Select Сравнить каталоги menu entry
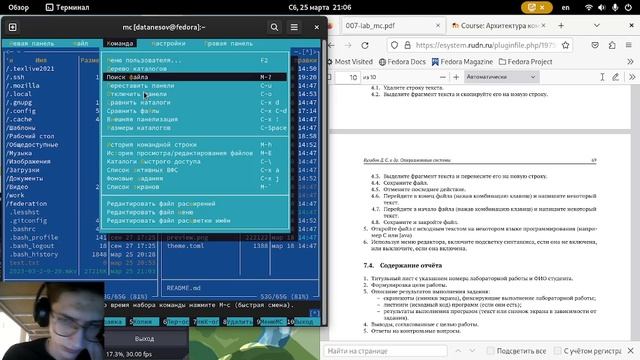Screen dimensions: 640x360 pos(194,102)
